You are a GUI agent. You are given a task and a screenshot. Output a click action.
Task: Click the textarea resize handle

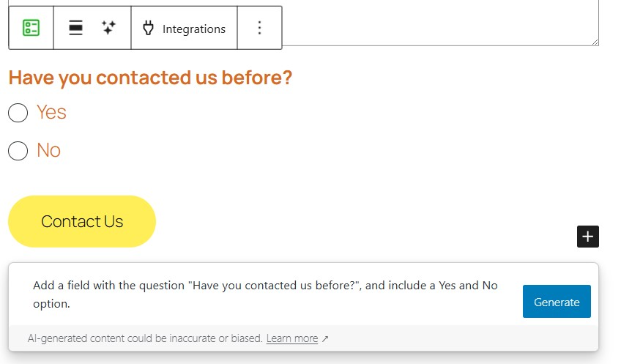pos(595,42)
